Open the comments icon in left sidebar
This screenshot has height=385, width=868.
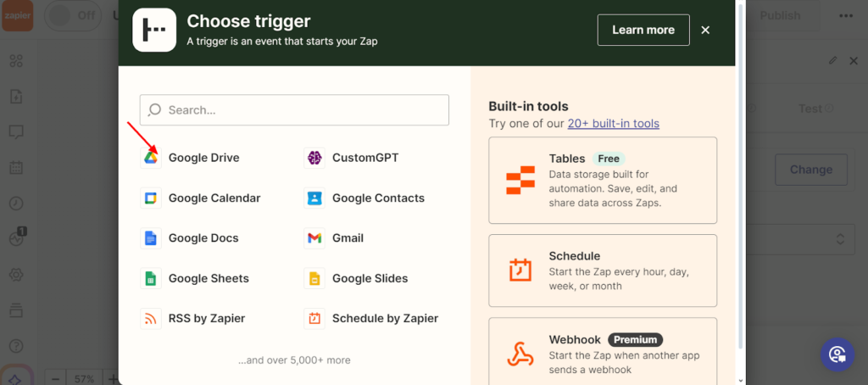tap(16, 131)
